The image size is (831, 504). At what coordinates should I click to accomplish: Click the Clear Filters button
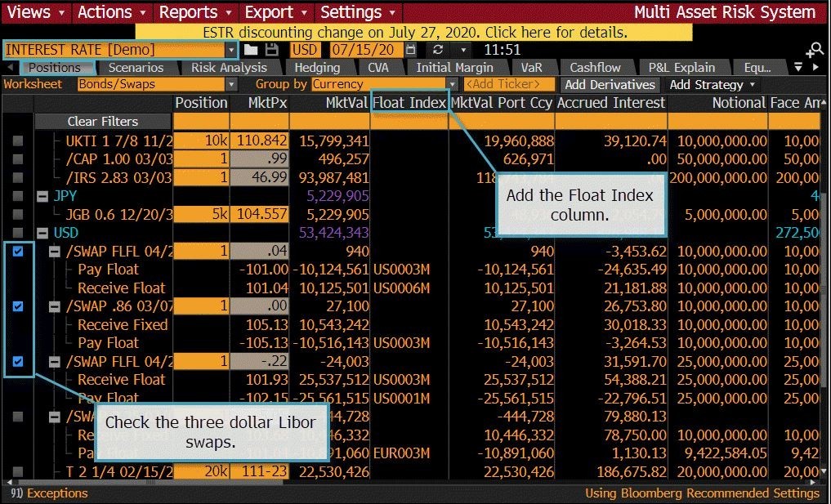pyautogui.click(x=103, y=122)
